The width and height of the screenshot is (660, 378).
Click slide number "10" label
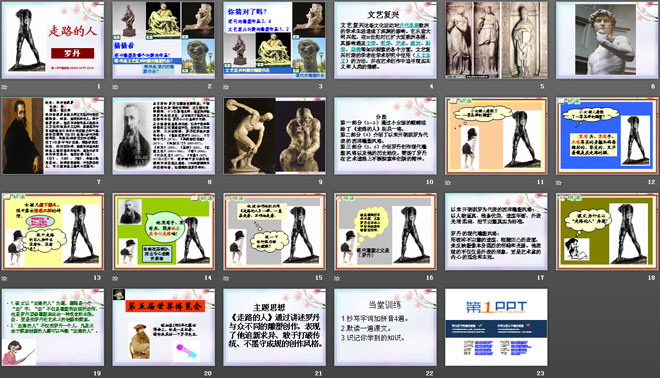pos(429,182)
